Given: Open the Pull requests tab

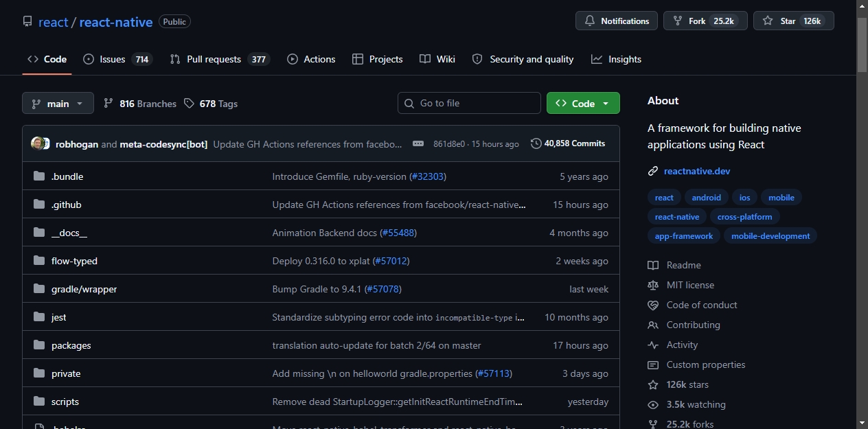Looking at the screenshot, I should pyautogui.click(x=220, y=59).
